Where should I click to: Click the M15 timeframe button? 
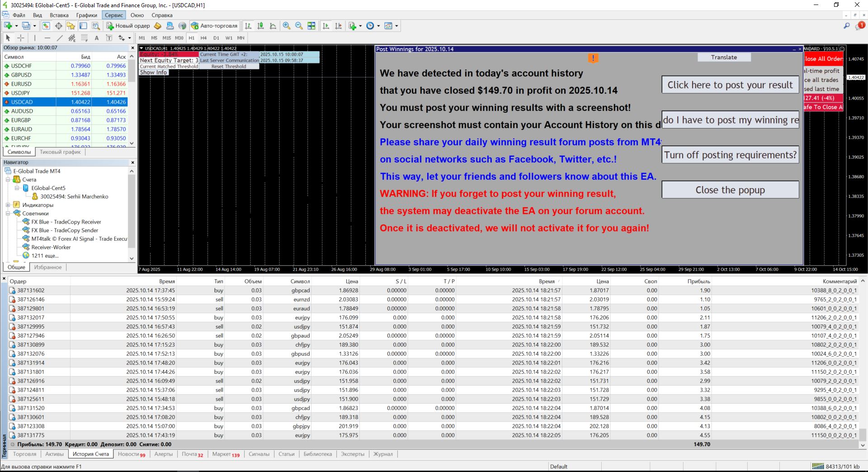tap(166, 38)
